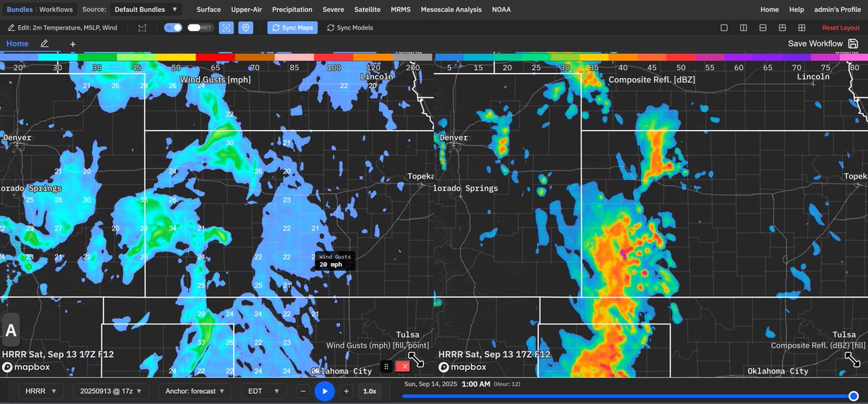Open admin's Profile
Screen dimensions: 868x404
point(837,9)
